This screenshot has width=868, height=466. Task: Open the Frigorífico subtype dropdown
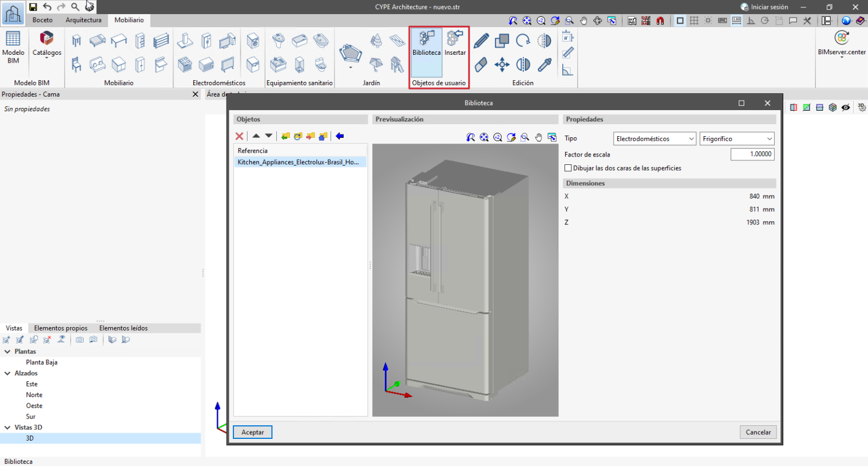pos(736,139)
